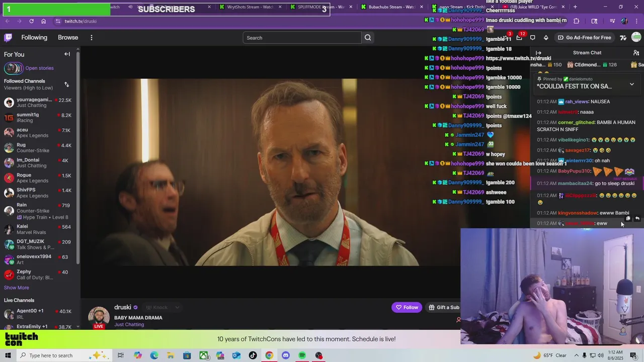The image size is (644, 362).
Task: Follow the druski channel
Action: (x=407, y=307)
